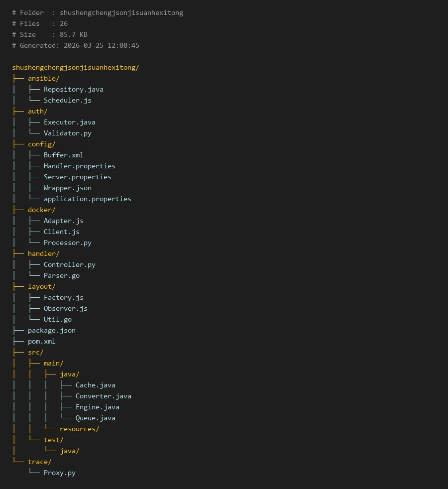Viewport: 448px width, 489px height.
Task: Open the Scheduler.js file
Action: (x=67, y=100)
